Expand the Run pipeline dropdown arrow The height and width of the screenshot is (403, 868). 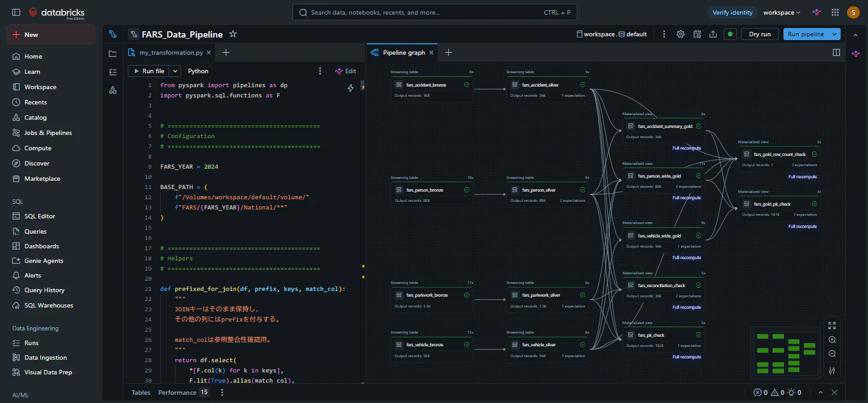[x=834, y=34]
